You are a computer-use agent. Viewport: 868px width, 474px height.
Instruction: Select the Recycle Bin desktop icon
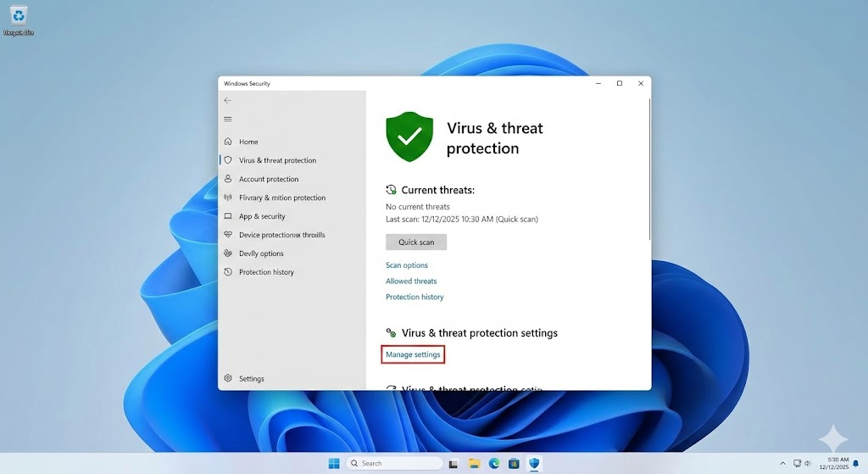(x=19, y=21)
